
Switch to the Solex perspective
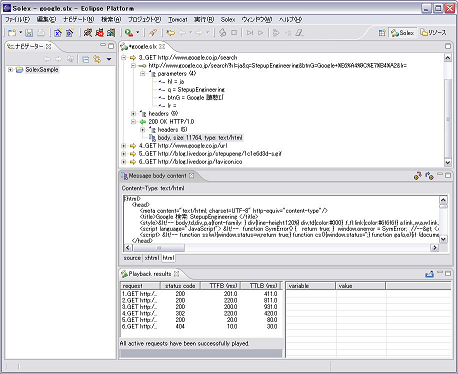coord(402,33)
